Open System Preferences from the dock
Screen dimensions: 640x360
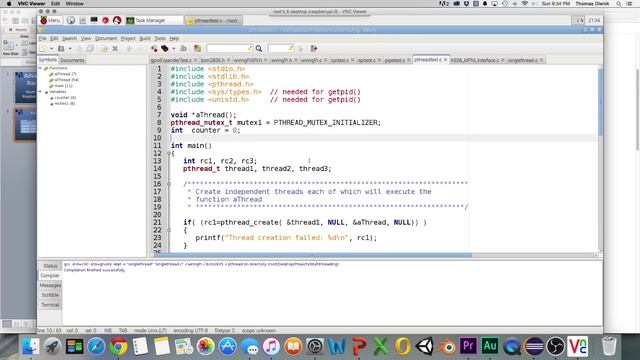[315, 347]
